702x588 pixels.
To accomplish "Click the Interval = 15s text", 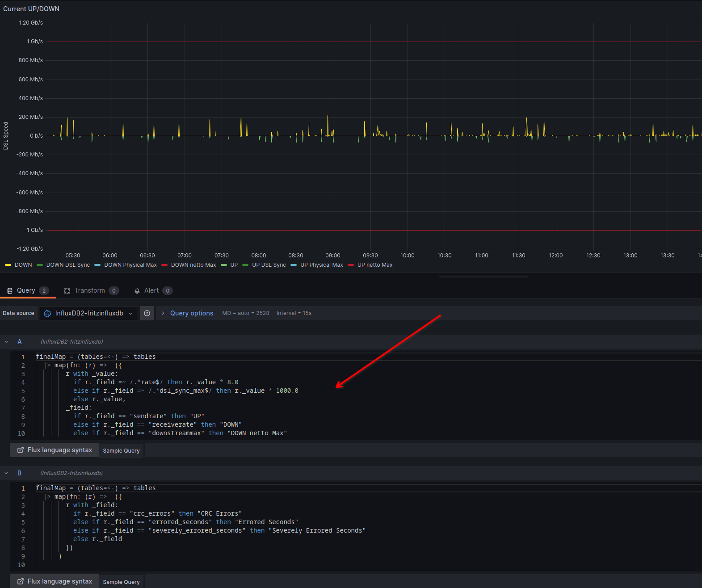I will coord(294,313).
